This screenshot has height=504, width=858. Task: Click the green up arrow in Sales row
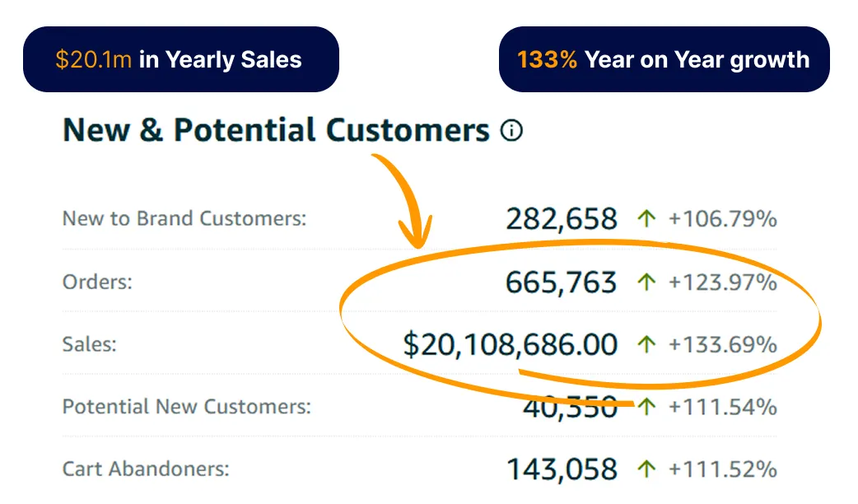click(646, 344)
